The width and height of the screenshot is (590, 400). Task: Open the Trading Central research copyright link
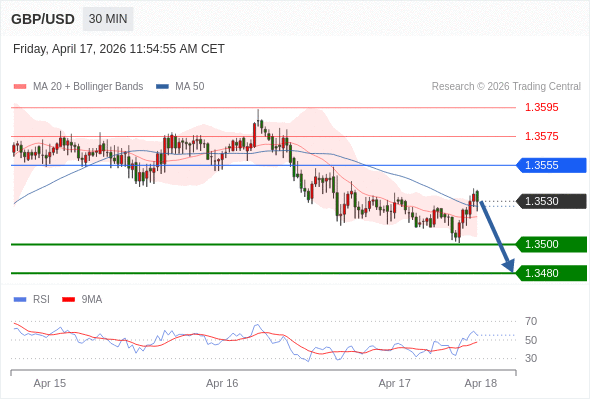(x=506, y=87)
